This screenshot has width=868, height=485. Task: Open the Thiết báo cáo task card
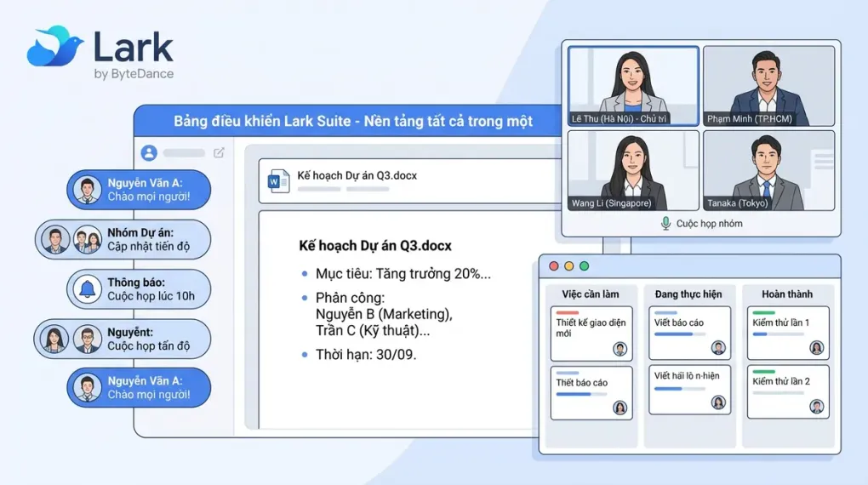[x=591, y=394]
